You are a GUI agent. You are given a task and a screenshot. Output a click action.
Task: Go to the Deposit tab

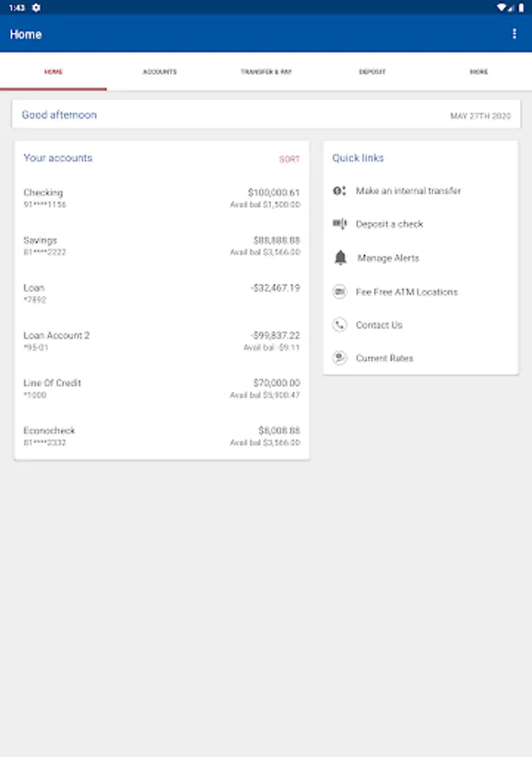(x=372, y=72)
